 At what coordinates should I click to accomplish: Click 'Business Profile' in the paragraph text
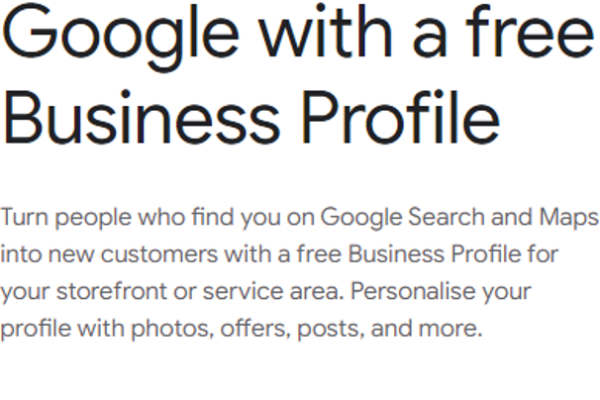click(434, 254)
